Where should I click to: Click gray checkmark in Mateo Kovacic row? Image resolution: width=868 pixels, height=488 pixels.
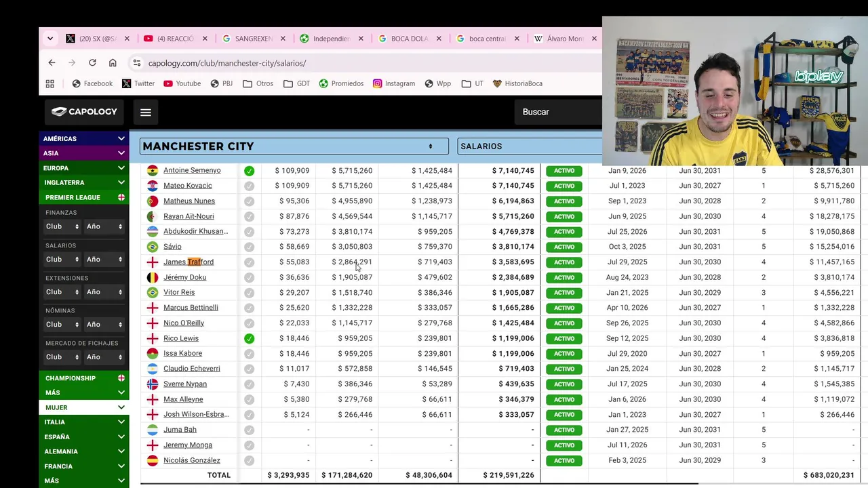249,186
